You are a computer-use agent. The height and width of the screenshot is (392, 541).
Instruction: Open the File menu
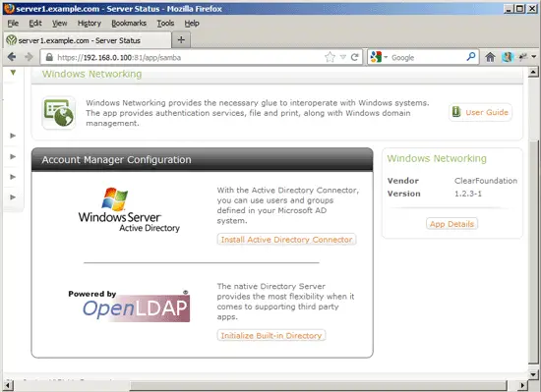pos(13,23)
